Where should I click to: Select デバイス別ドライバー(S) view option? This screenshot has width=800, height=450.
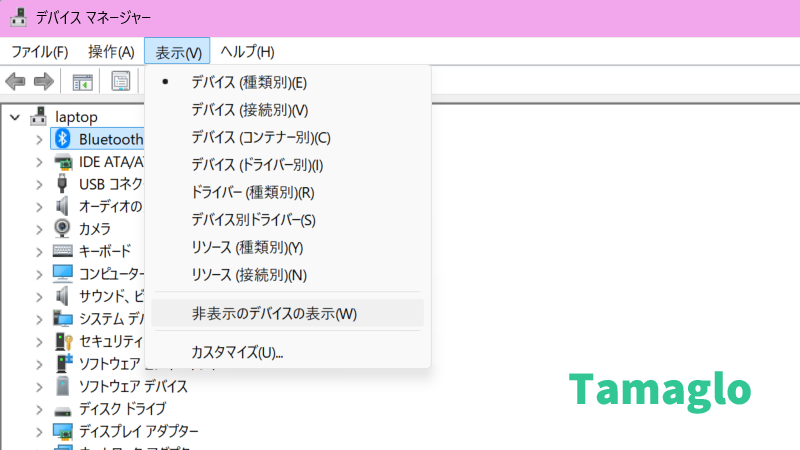(x=288, y=220)
